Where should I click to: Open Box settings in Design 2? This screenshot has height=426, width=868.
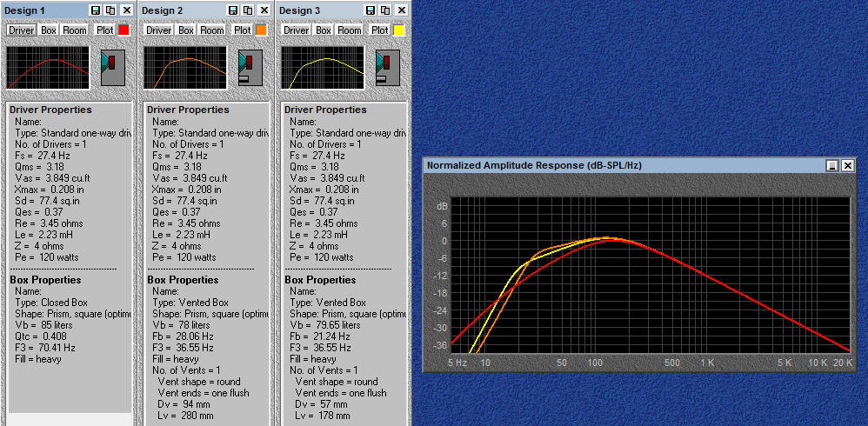point(186,30)
